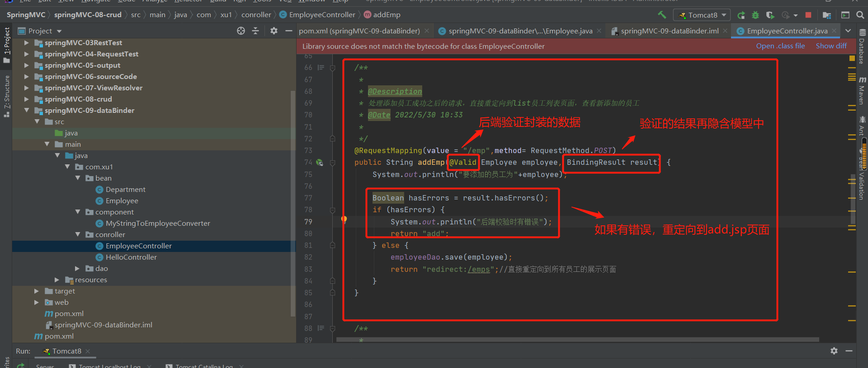Image resolution: width=868 pixels, height=368 pixels.
Task: Fold the if block at line 78
Action: [x=333, y=210]
